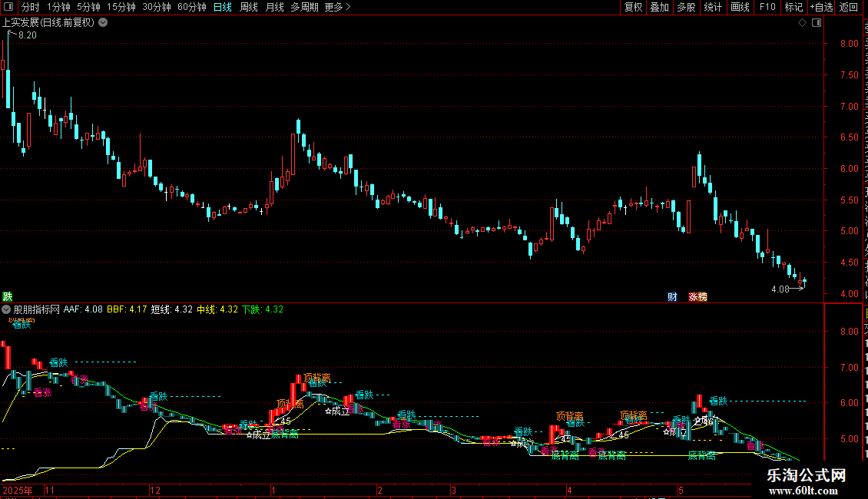Select the 月线 monthly tab
This screenshot has width=868, height=499.
[x=274, y=7]
